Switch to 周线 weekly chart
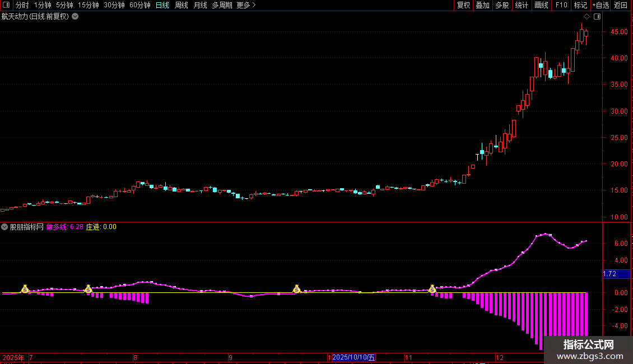The width and height of the screenshot is (633, 364). (x=181, y=5)
